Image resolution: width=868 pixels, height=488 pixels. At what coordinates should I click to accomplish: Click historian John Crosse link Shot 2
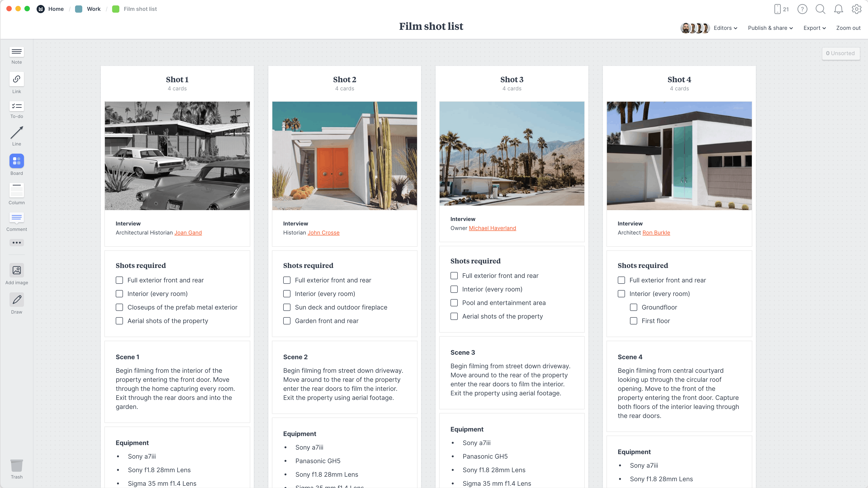(324, 232)
